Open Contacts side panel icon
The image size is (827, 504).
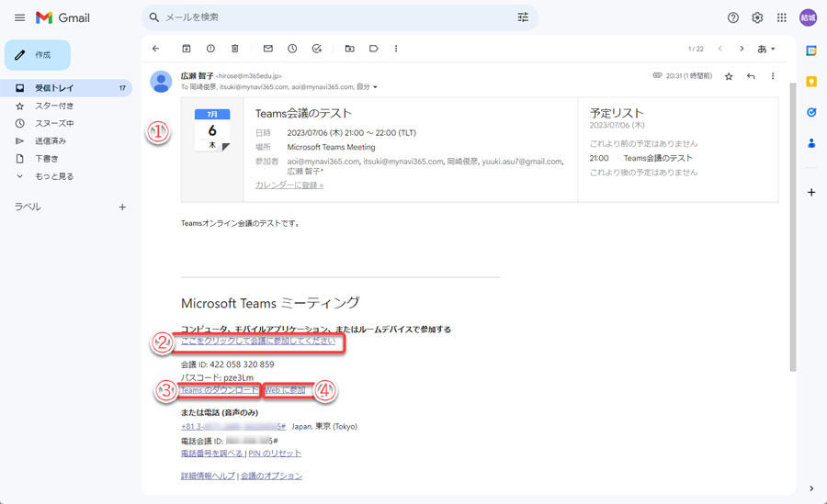pyautogui.click(x=811, y=143)
